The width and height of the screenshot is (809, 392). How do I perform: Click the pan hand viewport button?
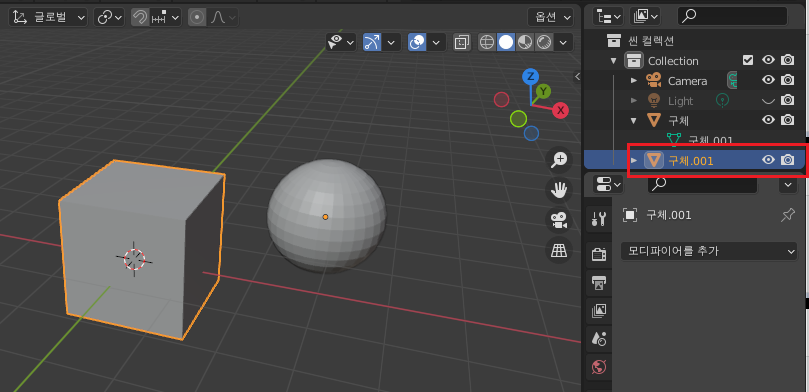[x=559, y=190]
